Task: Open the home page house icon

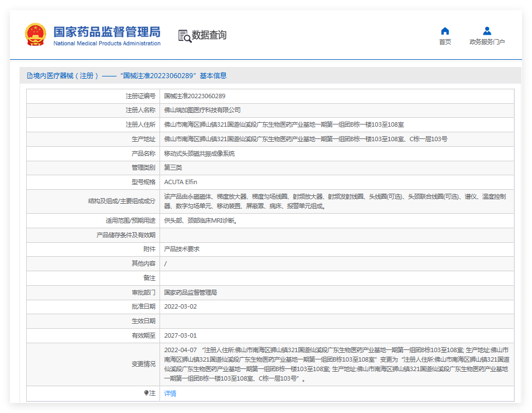Action: (445, 31)
